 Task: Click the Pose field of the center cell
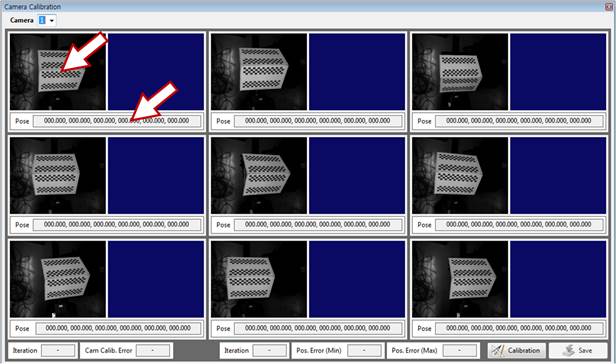click(318, 225)
